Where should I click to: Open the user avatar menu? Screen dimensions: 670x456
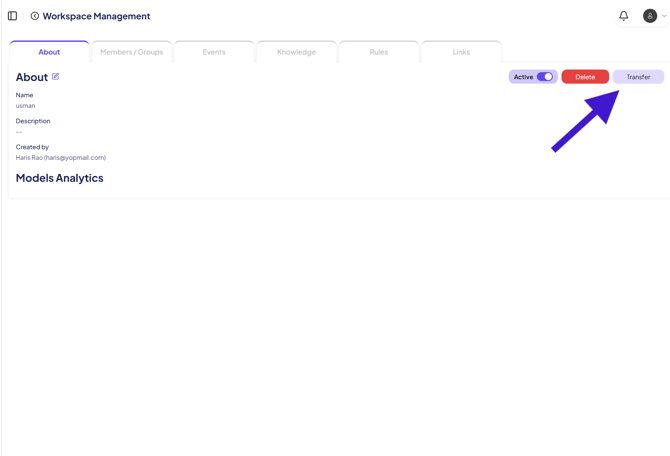pyautogui.click(x=649, y=16)
